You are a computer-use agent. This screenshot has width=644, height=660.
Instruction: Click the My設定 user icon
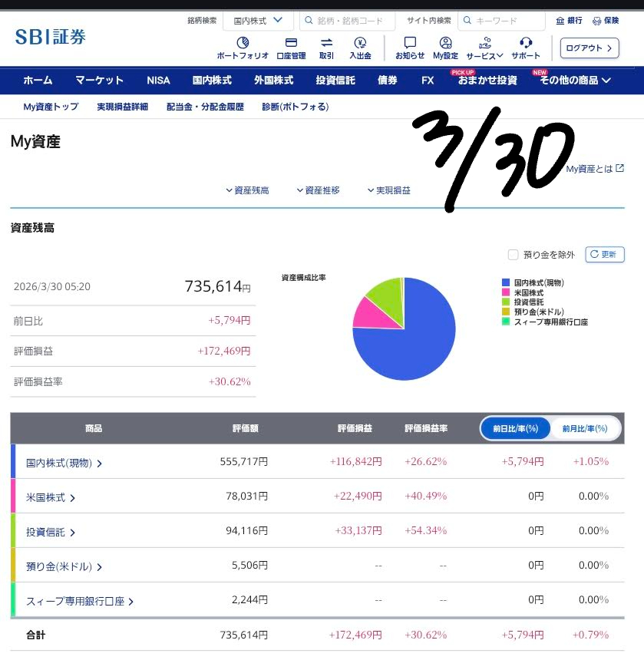(x=445, y=43)
